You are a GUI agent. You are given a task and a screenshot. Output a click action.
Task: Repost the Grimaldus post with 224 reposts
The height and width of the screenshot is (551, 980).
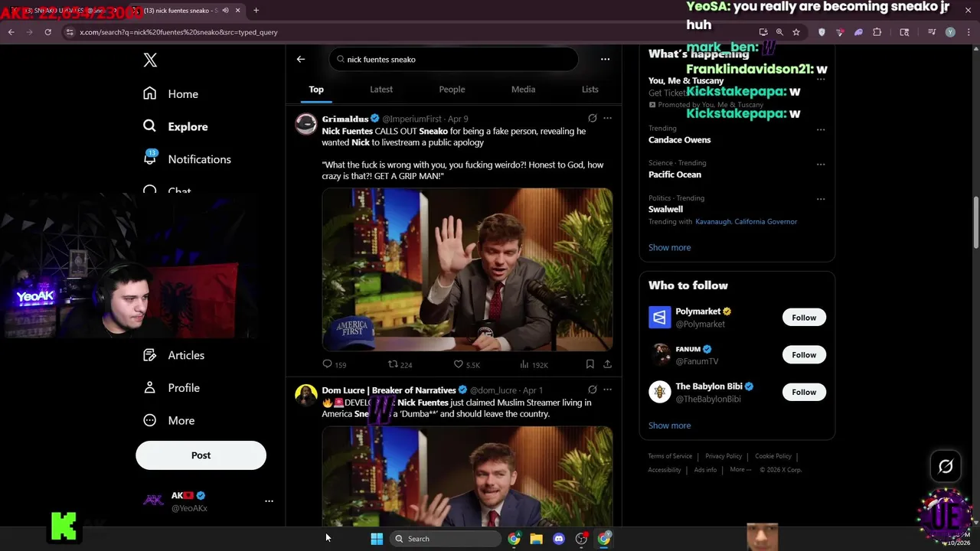[x=400, y=364]
